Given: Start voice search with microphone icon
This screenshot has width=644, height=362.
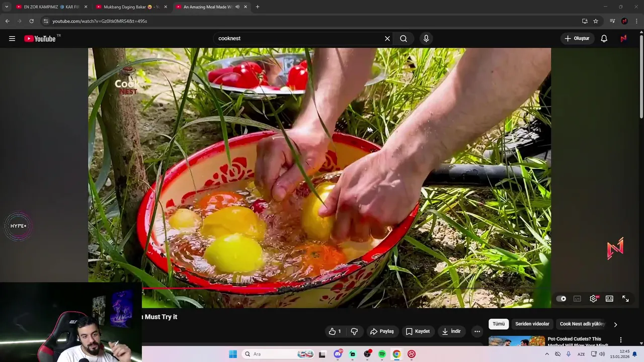Looking at the screenshot, I should coord(426,39).
